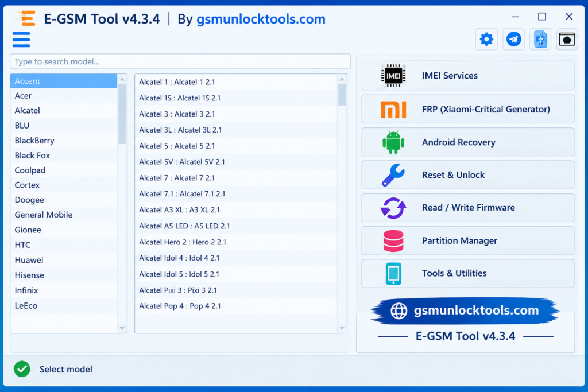Select model Alcatel Pixi 3 2.1
588x392 pixels.
[x=236, y=290]
